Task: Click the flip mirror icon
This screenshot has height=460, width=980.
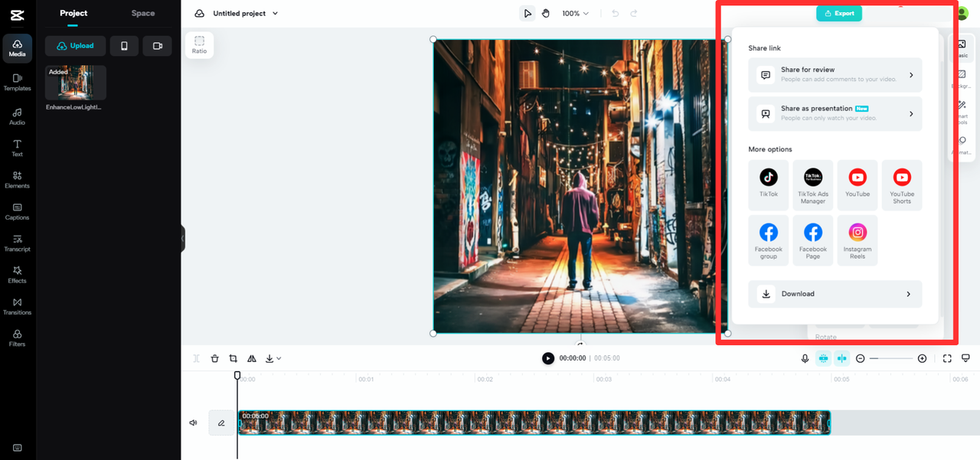Action: click(252, 358)
